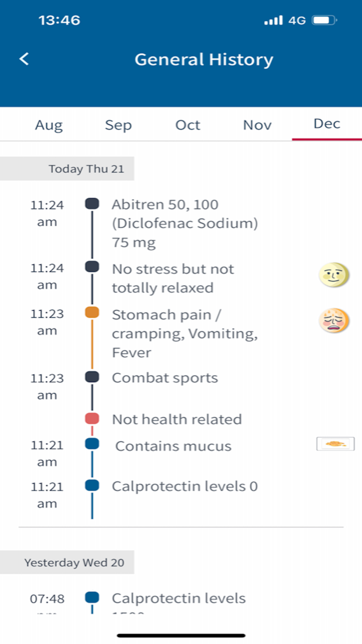Tap the Today Thu 21 date header
Screen dimensions: 362x644
(86, 168)
